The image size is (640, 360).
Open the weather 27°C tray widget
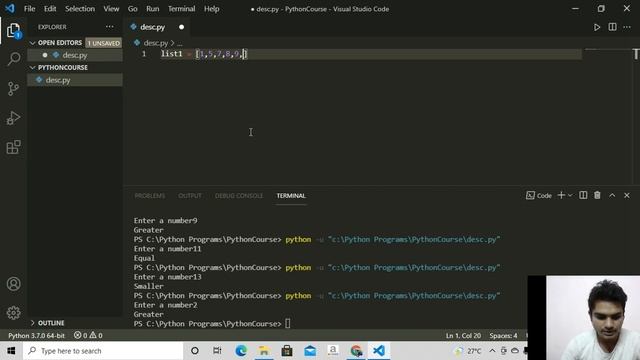(x=468, y=351)
